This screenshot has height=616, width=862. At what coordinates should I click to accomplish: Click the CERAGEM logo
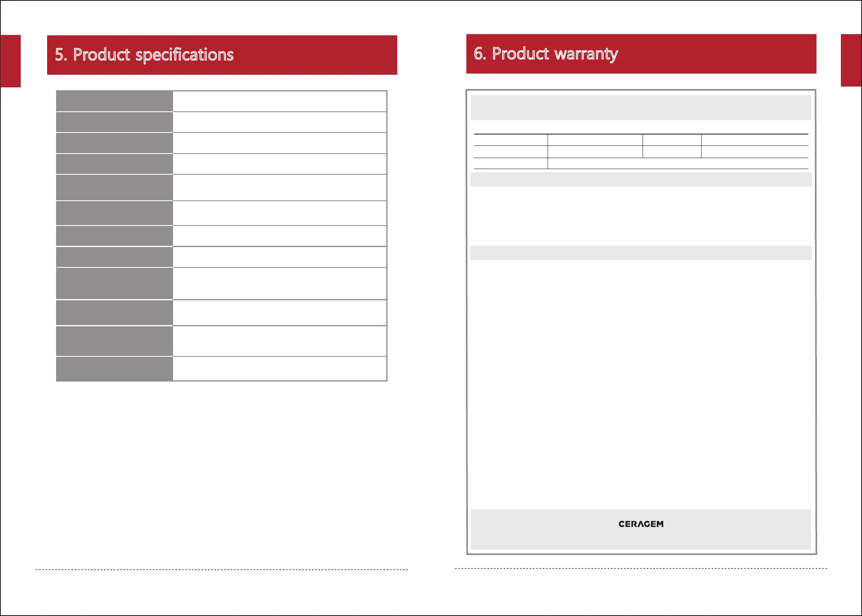[x=641, y=524]
